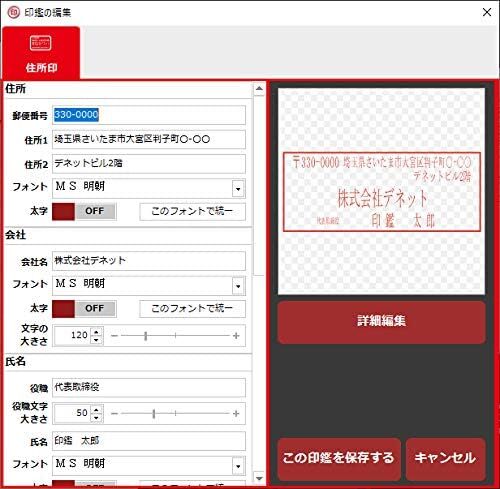Viewport: 500px width, 489px height.
Task: Click plus icon on 文字の大きさ slider
Action: pyautogui.click(x=236, y=335)
